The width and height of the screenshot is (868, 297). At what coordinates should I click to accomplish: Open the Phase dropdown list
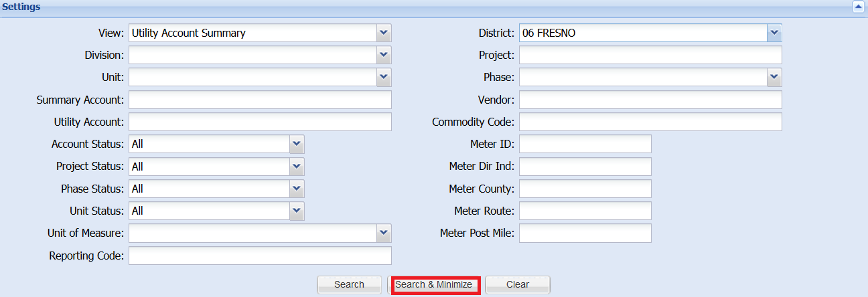click(x=774, y=77)
